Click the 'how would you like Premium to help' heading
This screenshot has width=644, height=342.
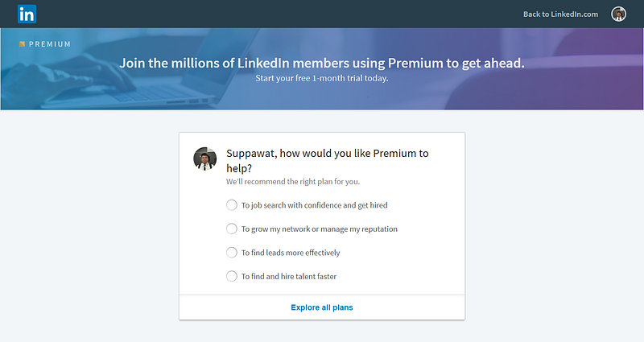click(328, 160)
